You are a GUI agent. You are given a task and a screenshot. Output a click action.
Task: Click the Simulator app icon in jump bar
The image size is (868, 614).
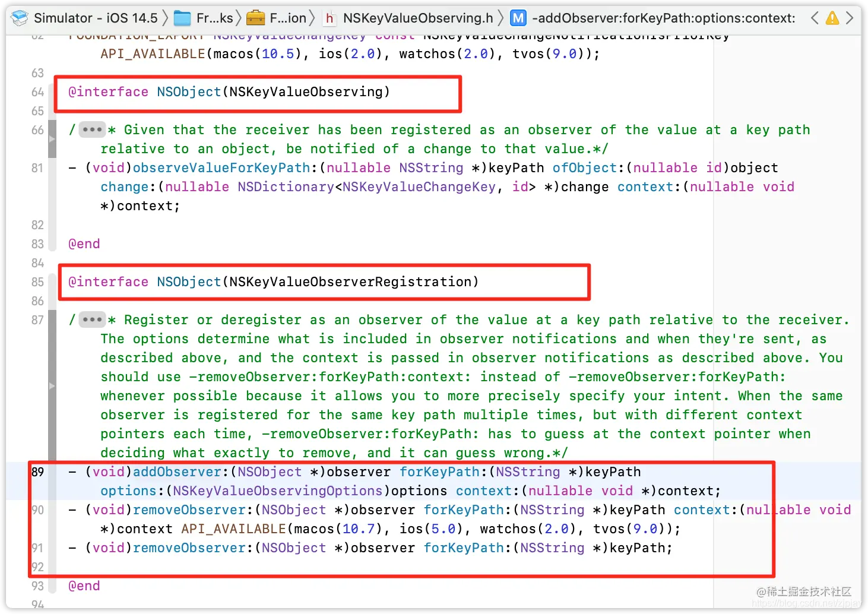[20, 18]
